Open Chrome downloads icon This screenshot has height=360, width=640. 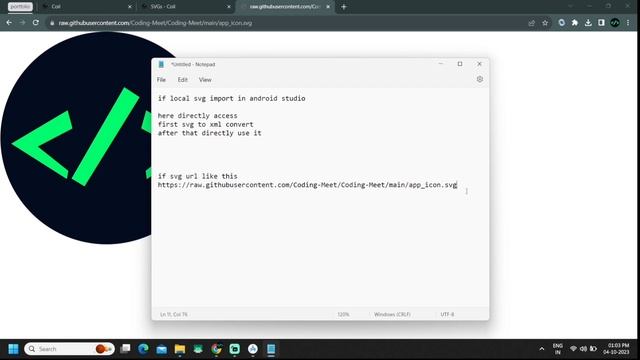588,23
